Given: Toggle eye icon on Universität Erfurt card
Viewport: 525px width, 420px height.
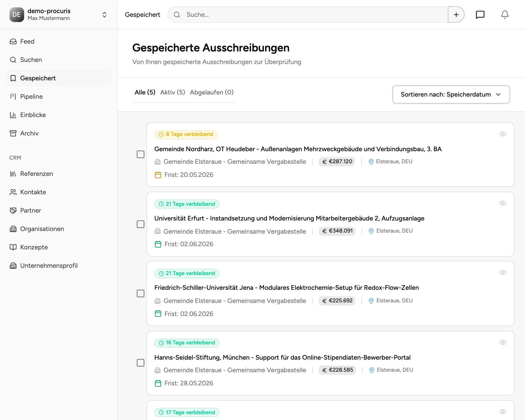Looking at the screenshot, I should [503, 203].
